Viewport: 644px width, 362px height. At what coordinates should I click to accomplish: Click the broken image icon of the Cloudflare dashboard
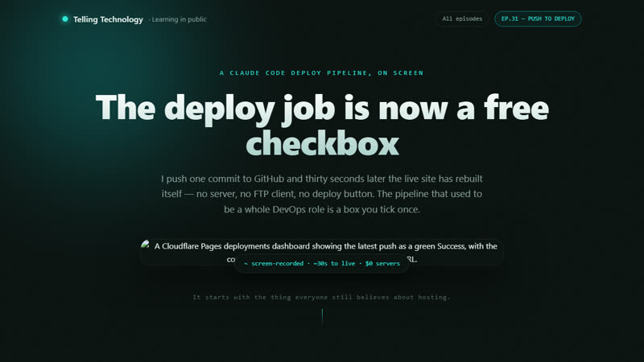(146, 245)
